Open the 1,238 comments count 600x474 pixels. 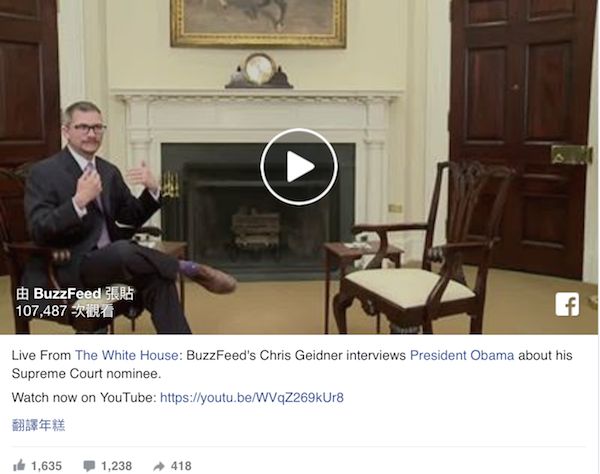(116, 466)
